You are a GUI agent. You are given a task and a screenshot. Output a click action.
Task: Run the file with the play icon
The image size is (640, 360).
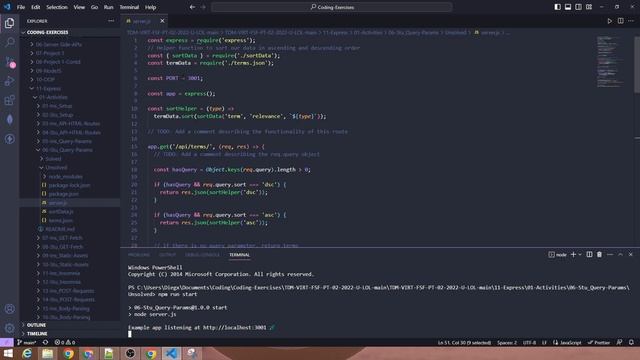click(609, 21)
